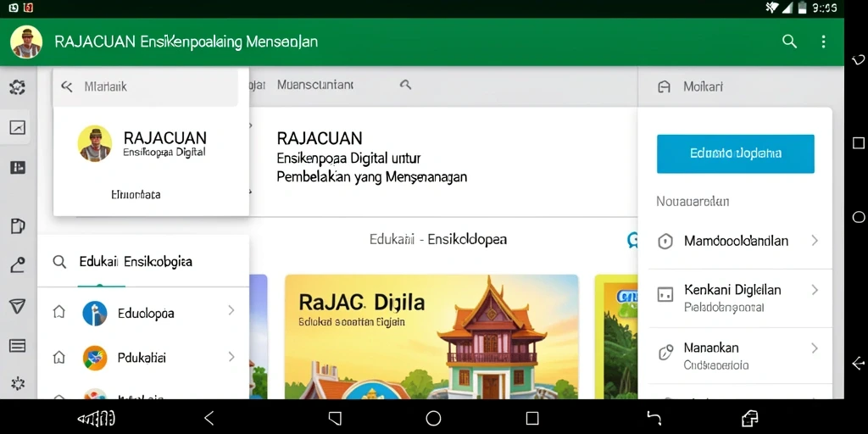Select the Moikari tab
Viewport: 868px width, 434px height.
point(703,87)
